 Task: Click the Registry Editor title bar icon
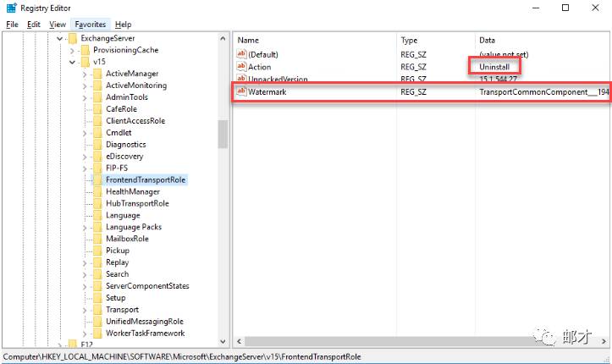[9, 8]
